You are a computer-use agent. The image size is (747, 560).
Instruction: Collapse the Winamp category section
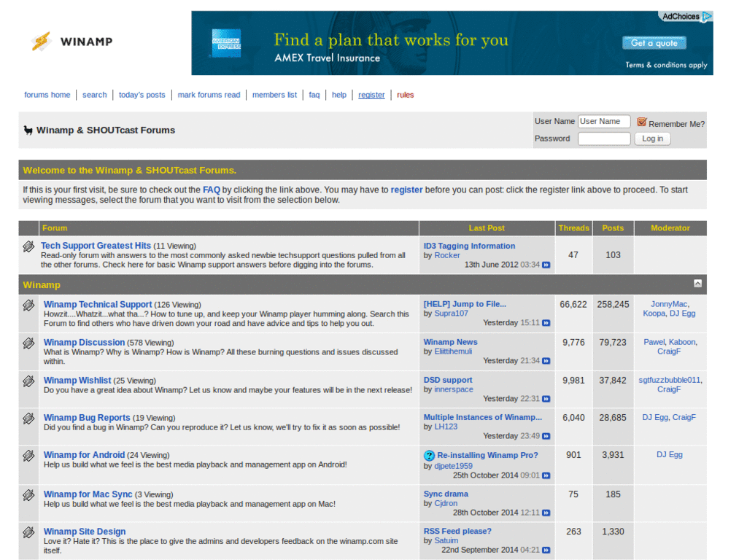tap(697, 284)
